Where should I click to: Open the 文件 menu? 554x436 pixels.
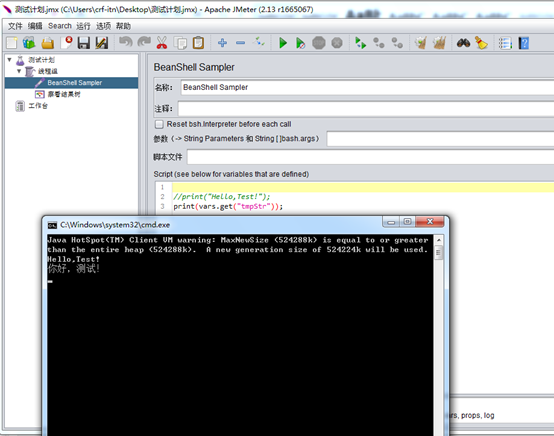(15, 26)
